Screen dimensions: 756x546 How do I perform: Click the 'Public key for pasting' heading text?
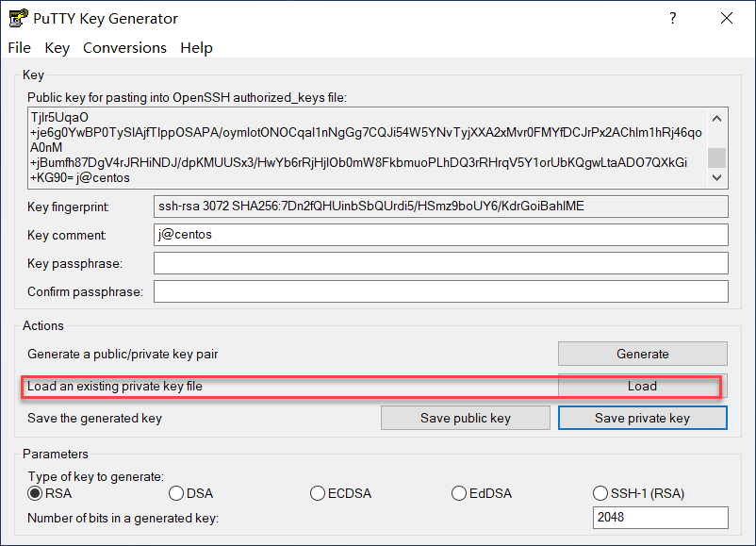(x=187, y=97)
